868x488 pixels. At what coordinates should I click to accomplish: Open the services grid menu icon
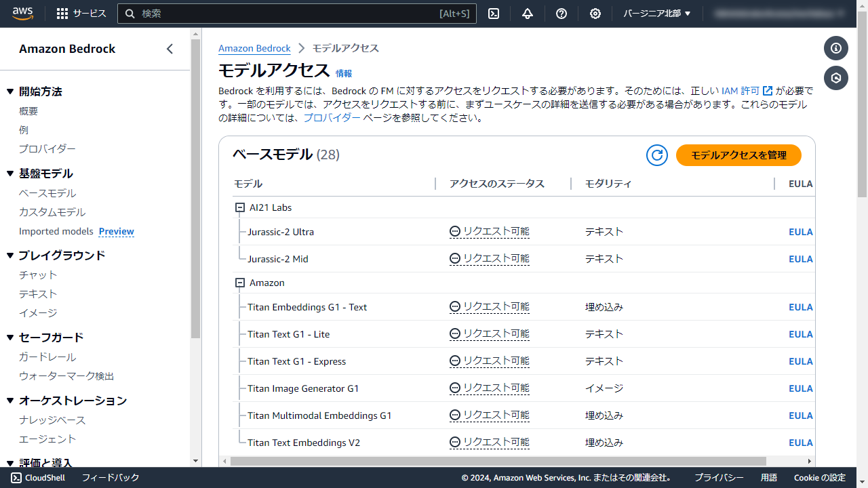(x=62, y=14)
